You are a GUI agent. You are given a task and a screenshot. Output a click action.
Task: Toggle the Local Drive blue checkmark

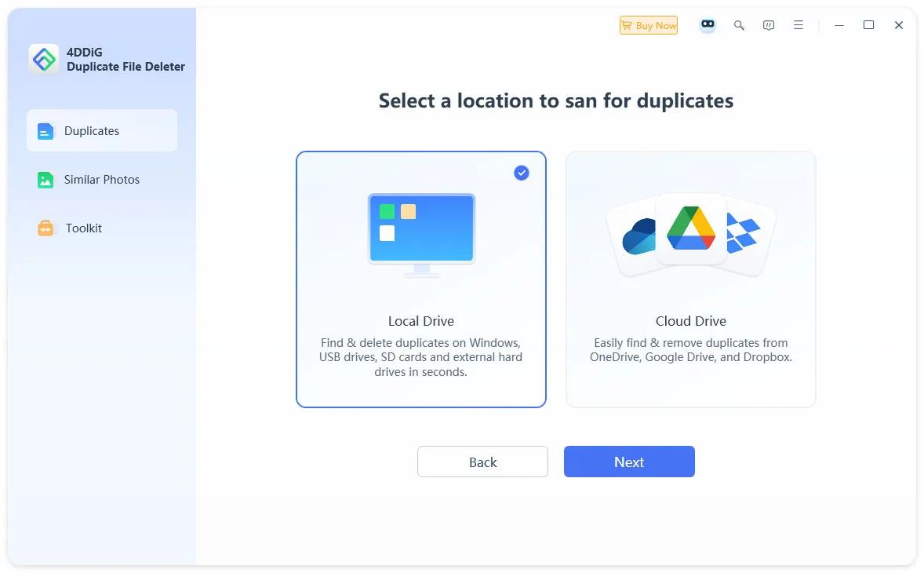pyautogui.click(x=522, y=173)
